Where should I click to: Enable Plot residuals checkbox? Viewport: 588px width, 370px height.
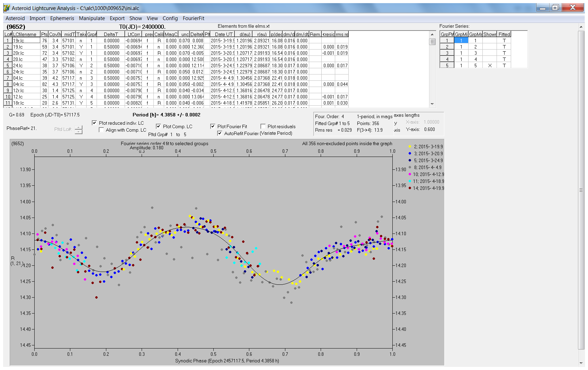263,126
